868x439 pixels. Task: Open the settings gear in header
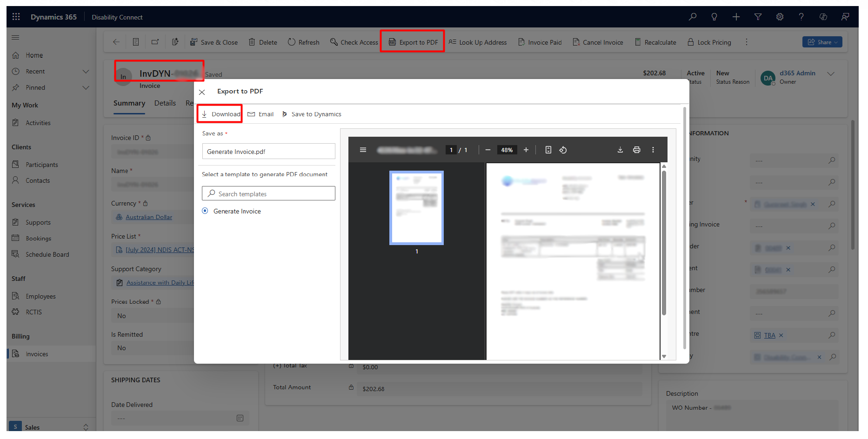pyautogui.click(x=780, y=17)
